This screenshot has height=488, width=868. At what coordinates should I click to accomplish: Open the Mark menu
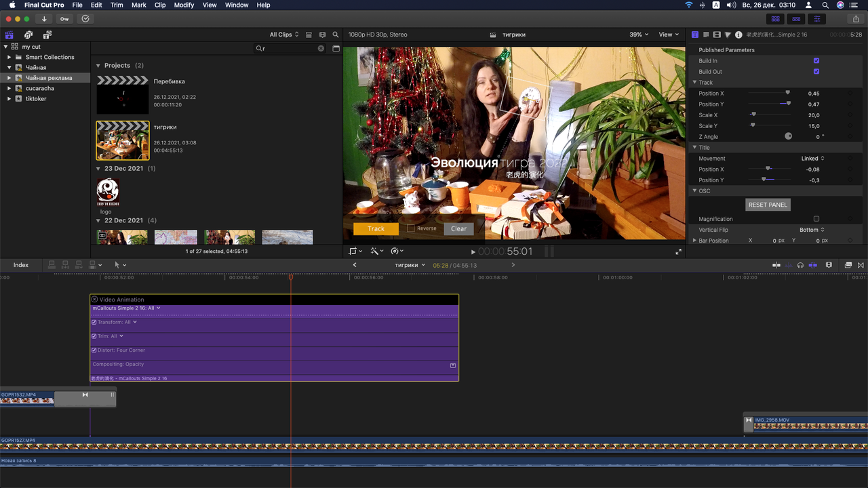tap(139, 5)
